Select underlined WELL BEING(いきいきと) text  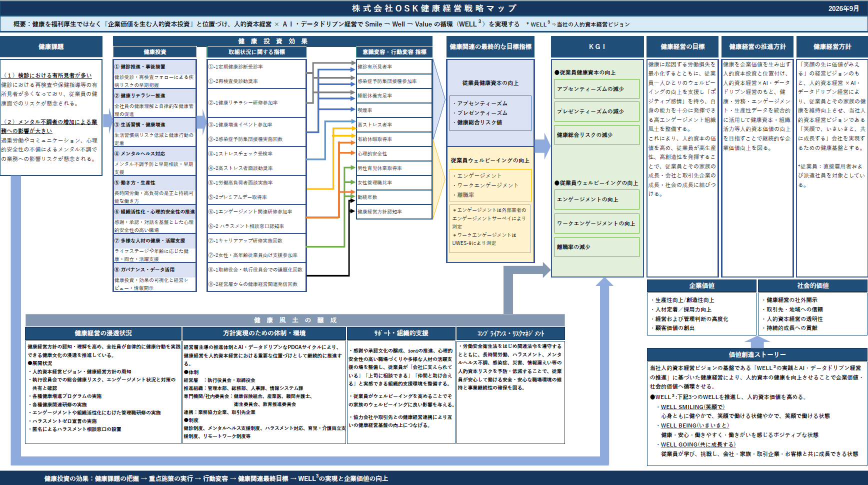(x=694, y=425)
